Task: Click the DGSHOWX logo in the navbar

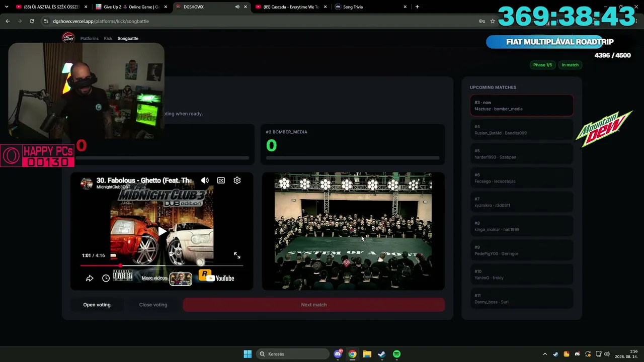Action: (x=68, y=38)
